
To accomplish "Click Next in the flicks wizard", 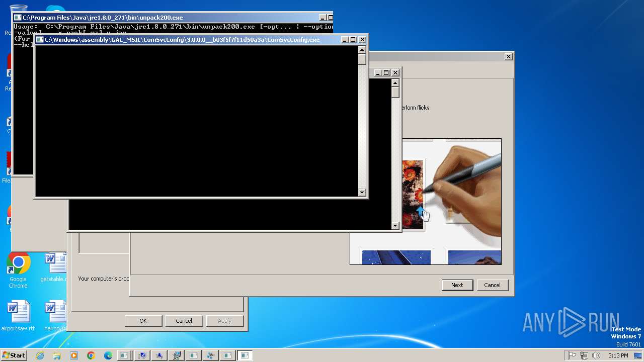I will click(457, 285).
